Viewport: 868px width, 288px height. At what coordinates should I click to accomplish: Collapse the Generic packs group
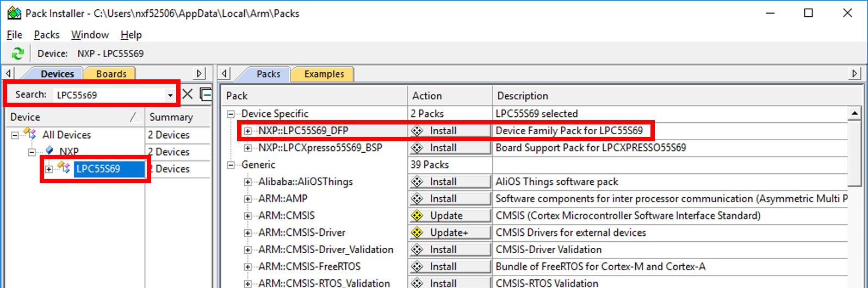click(x=231, y=165)
